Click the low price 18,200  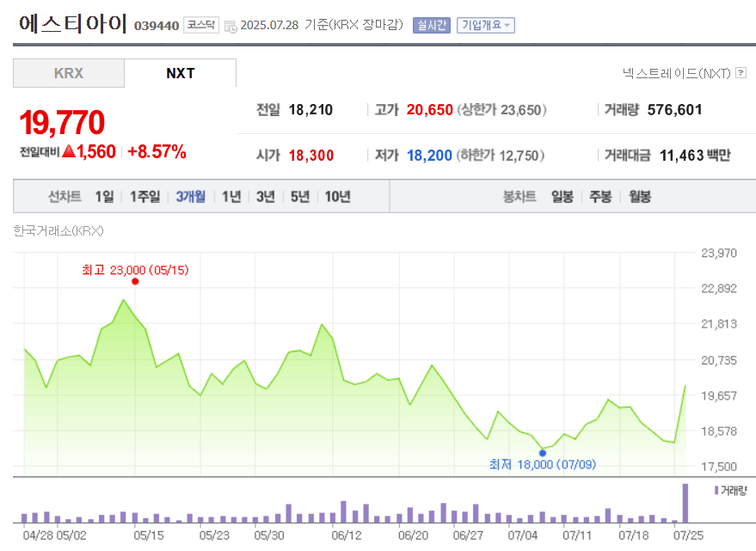[429, 156]
